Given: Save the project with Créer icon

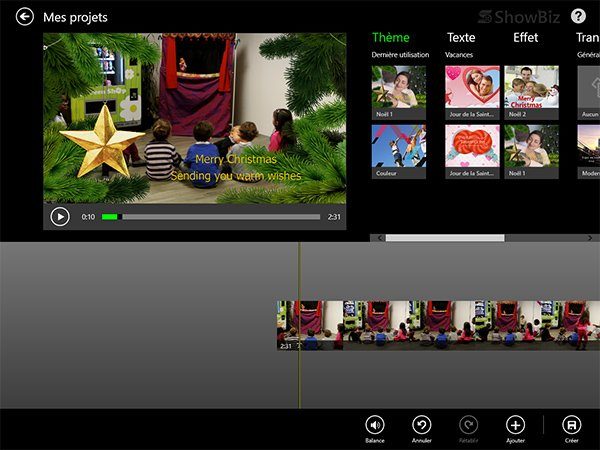Looking at the screenshot, I should click(572, 425).
